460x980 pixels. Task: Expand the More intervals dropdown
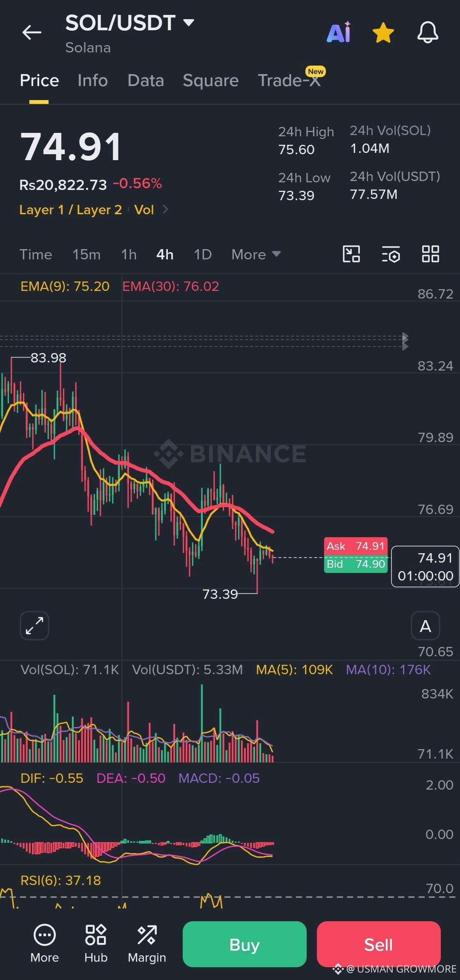point(256,255)
